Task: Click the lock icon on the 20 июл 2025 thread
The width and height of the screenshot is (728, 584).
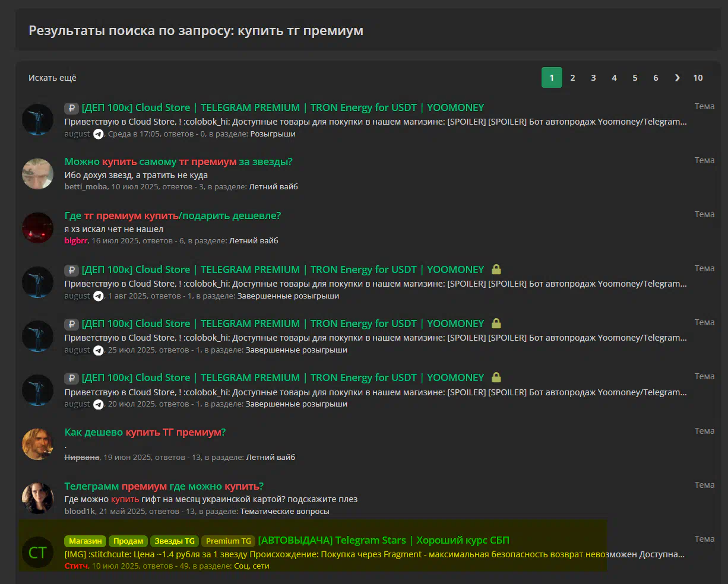Action: click(496, 377)
